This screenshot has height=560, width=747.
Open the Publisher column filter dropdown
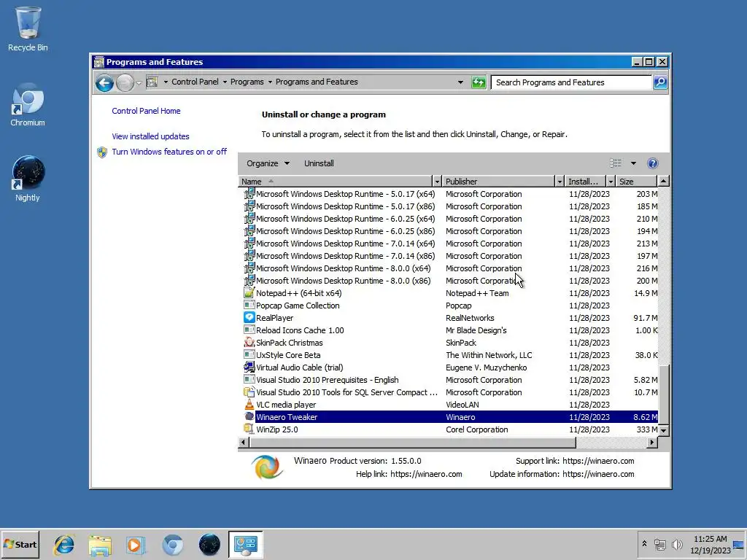(560, 182)
